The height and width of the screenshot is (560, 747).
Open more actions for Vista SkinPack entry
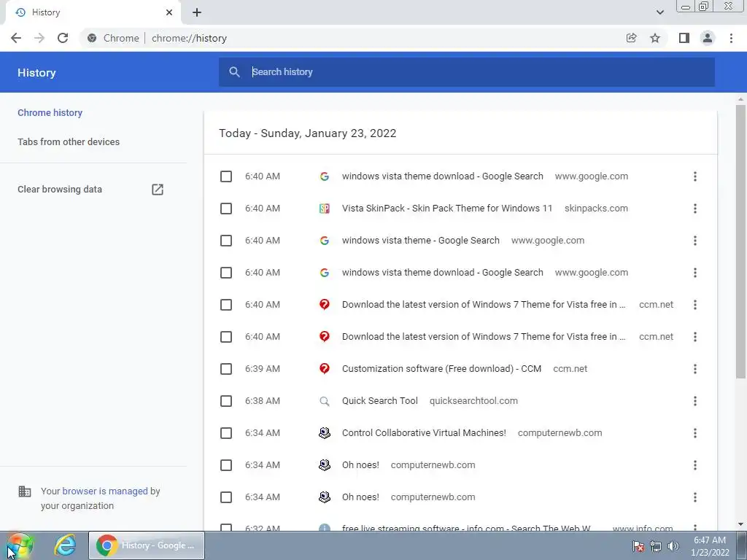(695, 209)
